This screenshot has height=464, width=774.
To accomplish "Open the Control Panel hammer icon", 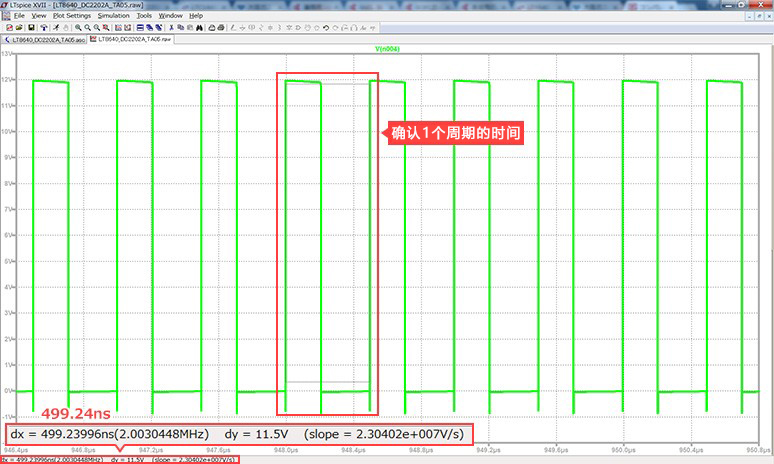I will click(x=43, y=27).
